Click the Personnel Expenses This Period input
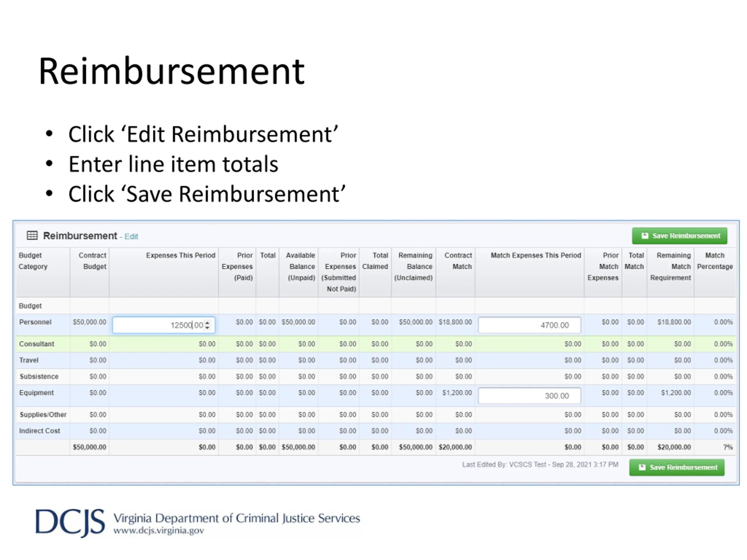This screenshot has height=560, width=747. 164,325
